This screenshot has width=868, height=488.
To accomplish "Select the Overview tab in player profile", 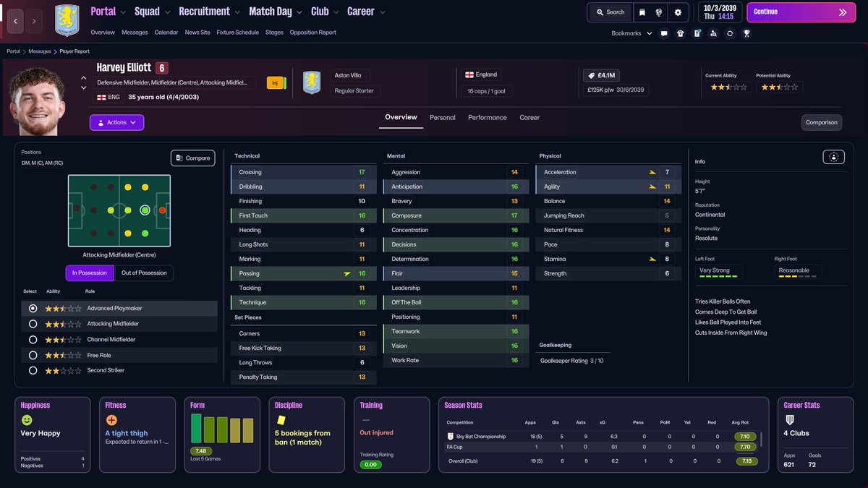I will 401,117.
